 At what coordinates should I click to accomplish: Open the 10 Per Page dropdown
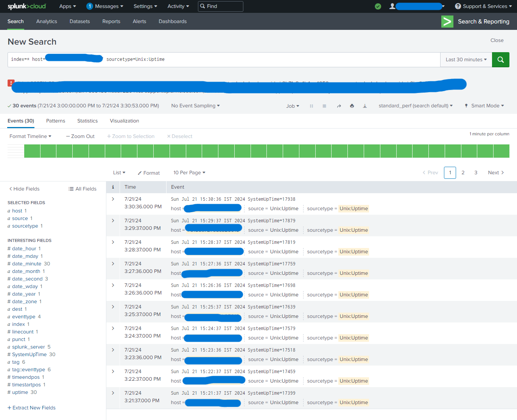189,172
